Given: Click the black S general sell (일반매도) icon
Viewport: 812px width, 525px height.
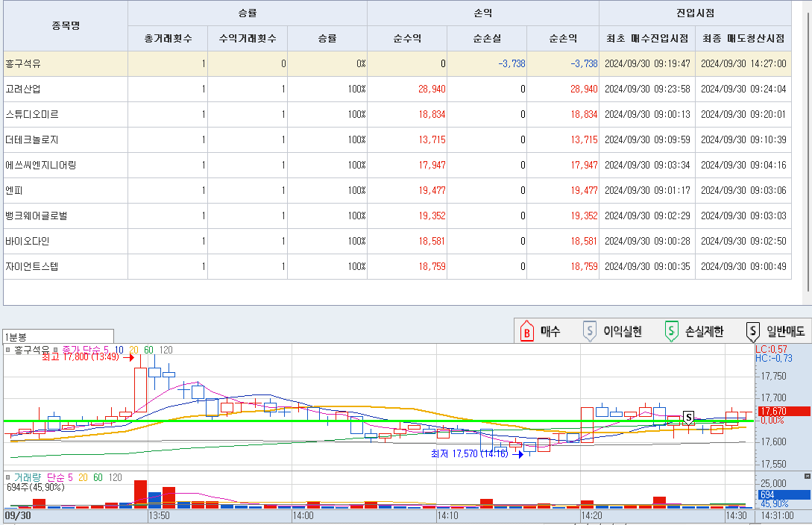Looking at the screenshot, I should pos(752,331).
